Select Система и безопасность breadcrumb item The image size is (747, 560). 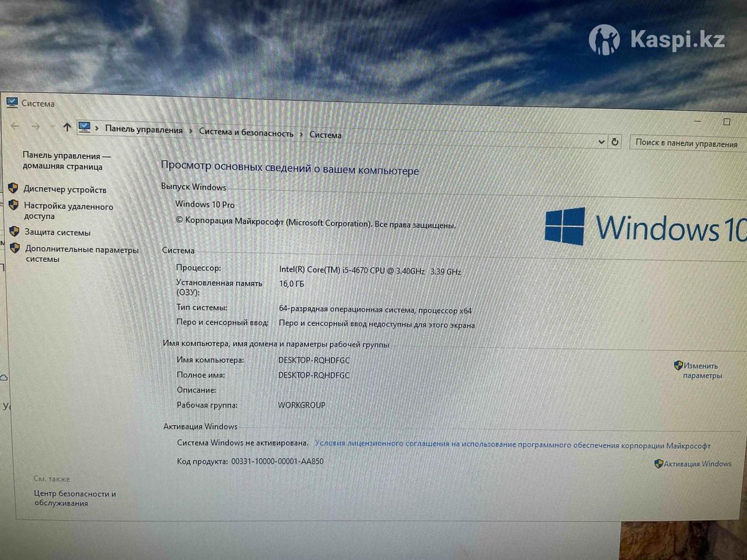click(x=246, y=133)
